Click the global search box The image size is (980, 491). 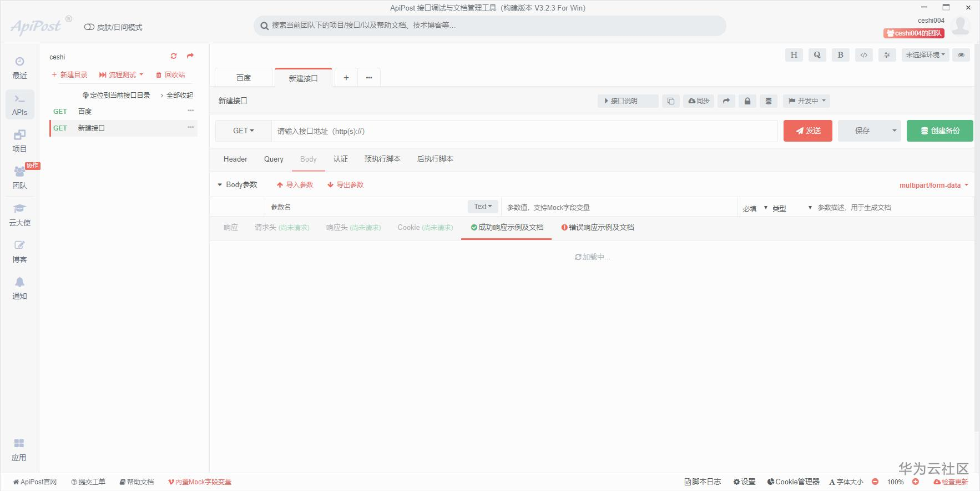click(x=490, y=26)
